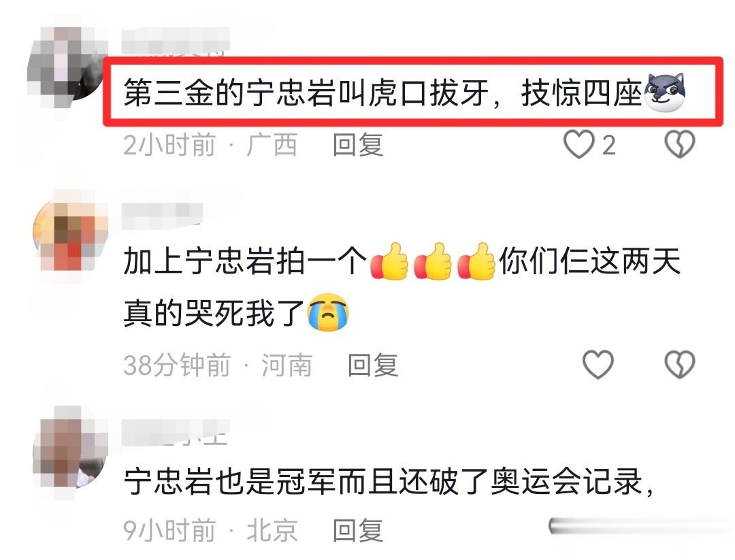Tap the dog-face emoji after 技惊四座
This screenshot has height=560, width=735.
665,93
